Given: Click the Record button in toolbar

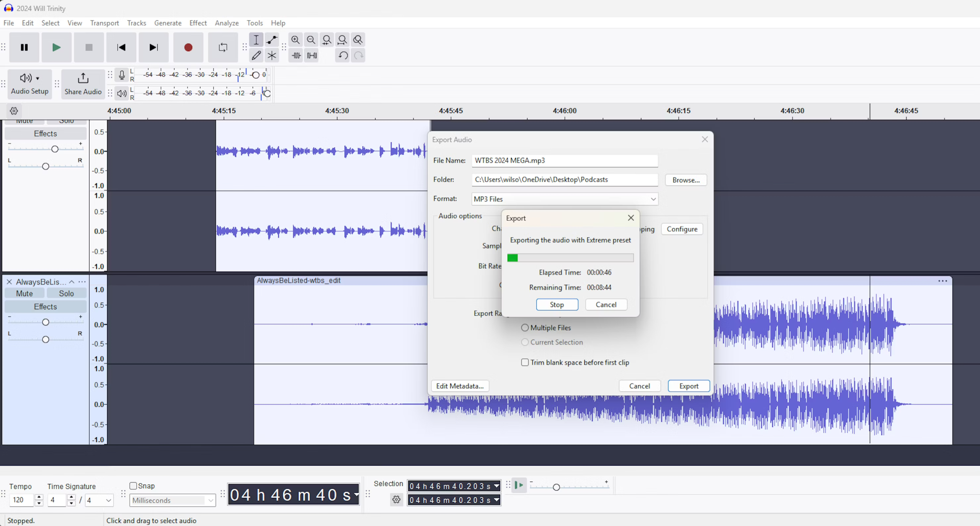Looking at the screenshot, I should tap(188, 47).
